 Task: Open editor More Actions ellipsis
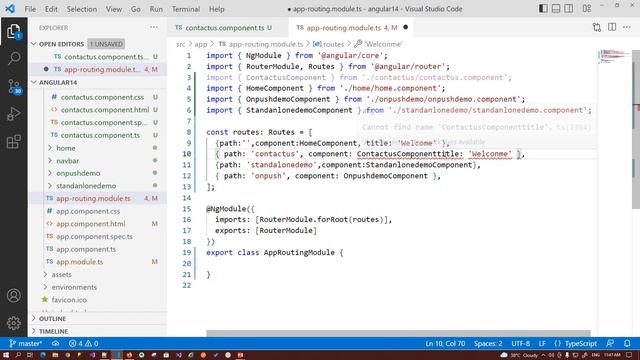627,27
